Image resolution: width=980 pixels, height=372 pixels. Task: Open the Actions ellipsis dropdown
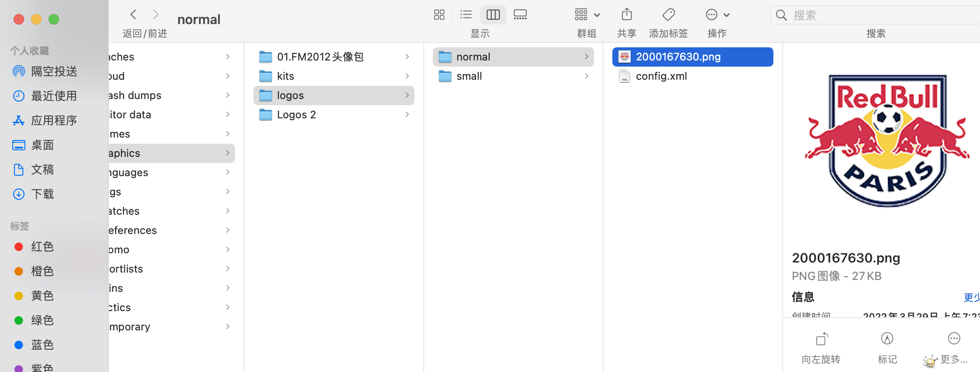point(717,15)
